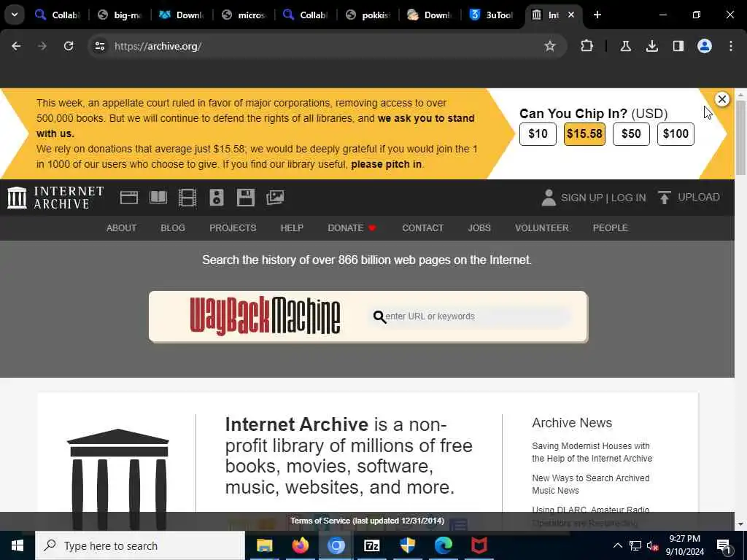The image size is (747, 560).
Task: Open the tab search dropdown arrow
Action: click(15, 15)
